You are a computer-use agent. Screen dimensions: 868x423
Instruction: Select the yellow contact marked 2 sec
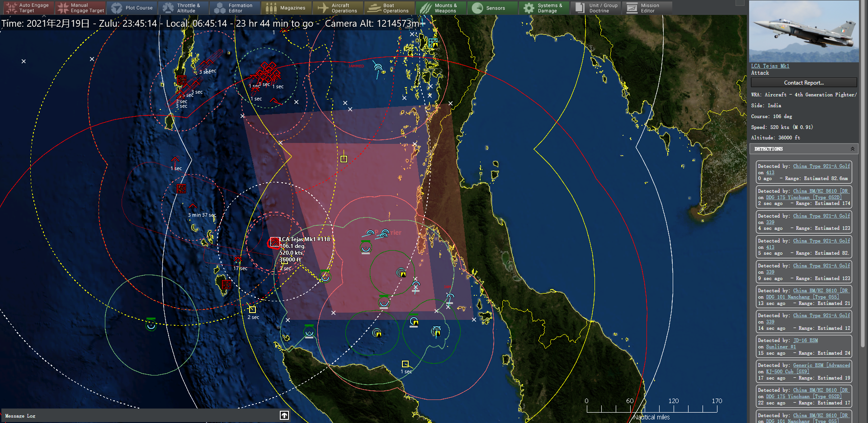coord(252,309)
